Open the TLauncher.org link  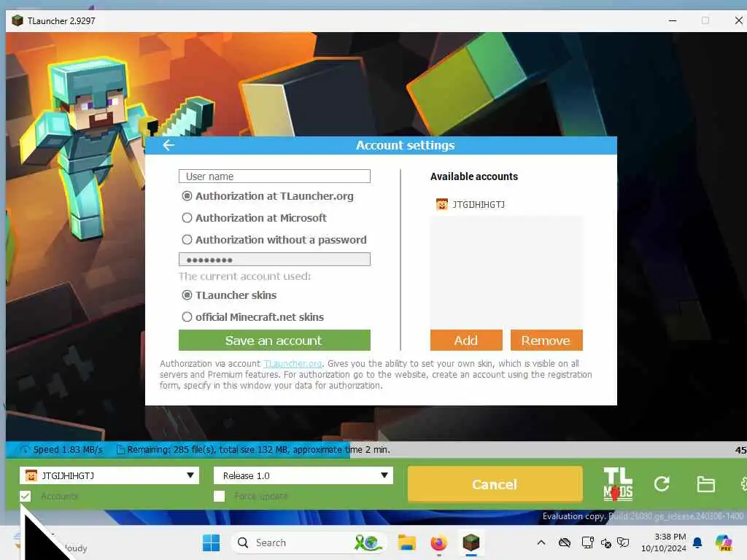[293, 364]
